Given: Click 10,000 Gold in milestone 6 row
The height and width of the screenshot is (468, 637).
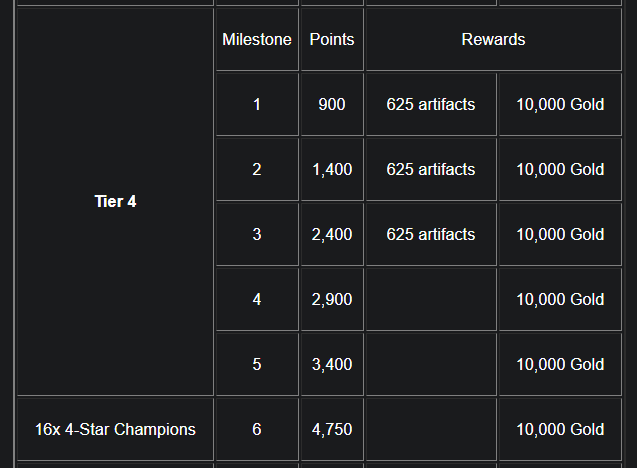Looking at the screenshot, I should (560, 429).
